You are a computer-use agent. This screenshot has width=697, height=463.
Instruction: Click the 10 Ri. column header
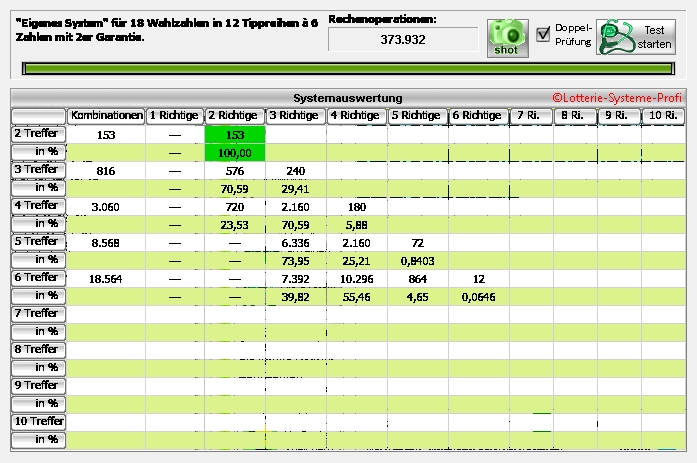click(x=663, y=116)
